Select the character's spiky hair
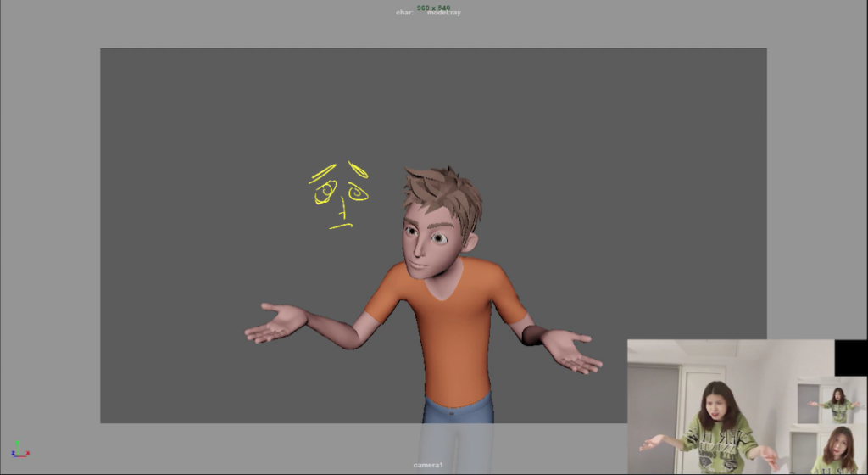This screenshot has width=868, height=475. [x=442, y=193]
